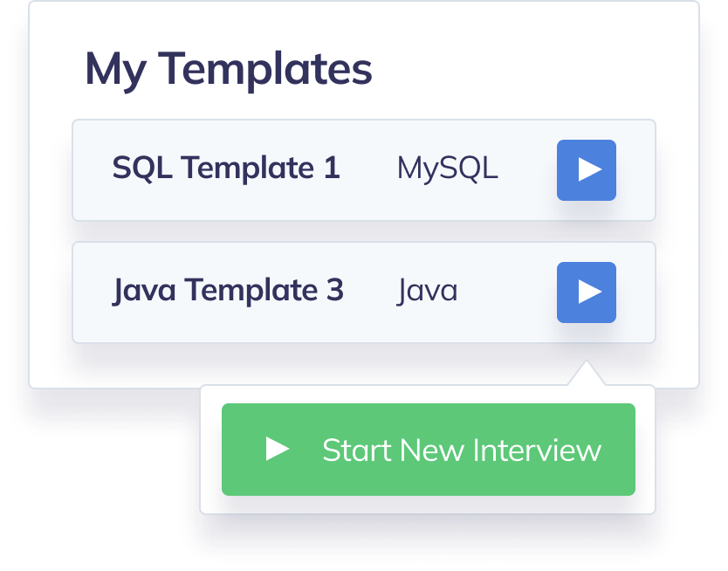
Task: Click the Java language label
Action: pyautogui.click(x=427, y=290)
